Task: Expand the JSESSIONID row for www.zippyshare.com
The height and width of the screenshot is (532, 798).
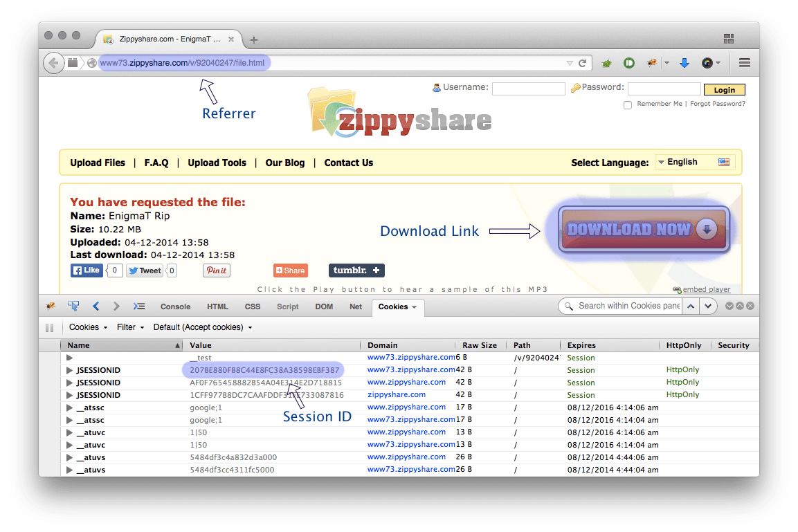Action: (69, 383)
